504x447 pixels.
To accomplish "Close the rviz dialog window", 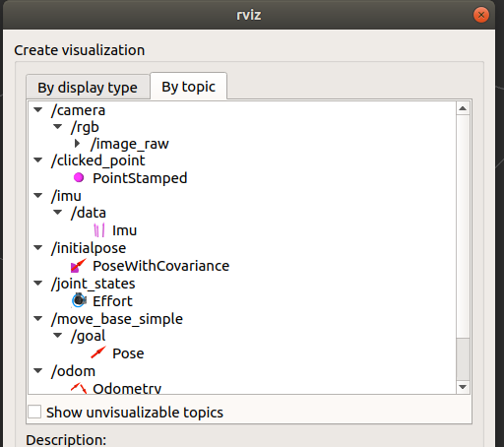I will pyautogui.click(x=481, y=15).
